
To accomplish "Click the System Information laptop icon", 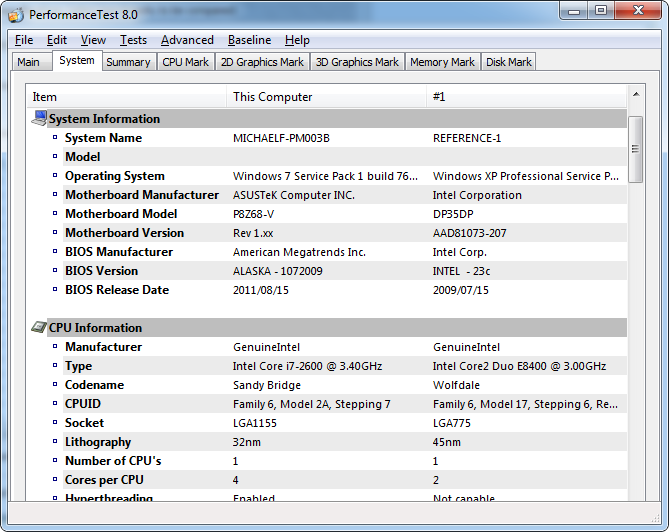I will pyautogui.click(x=39, y=118).
